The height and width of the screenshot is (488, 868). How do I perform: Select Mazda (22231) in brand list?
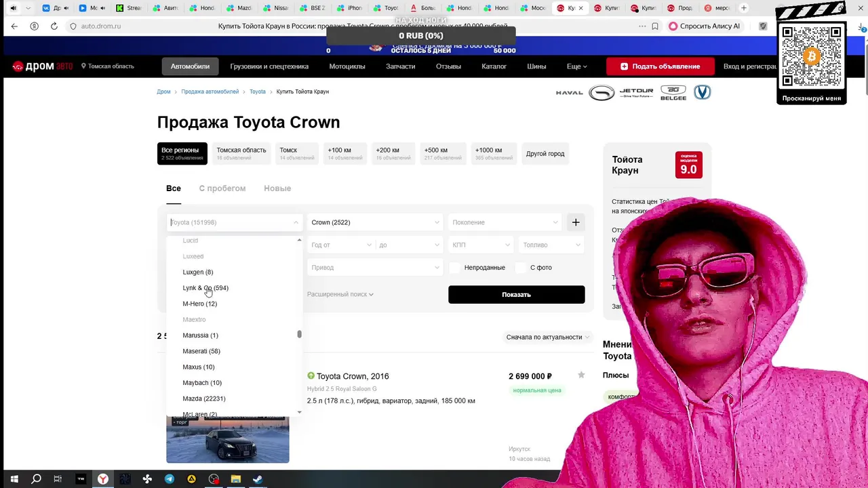pos(204,399)
